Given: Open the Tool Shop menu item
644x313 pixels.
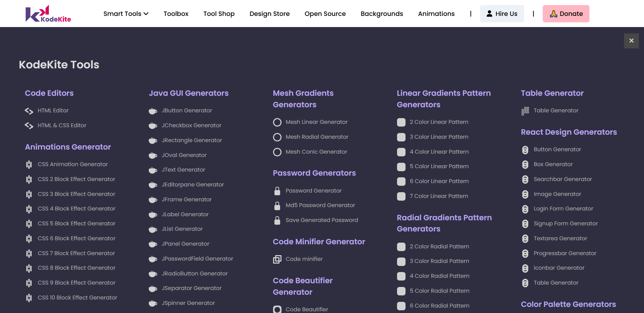Looking at the screenshot, I should tap(219, 14).
